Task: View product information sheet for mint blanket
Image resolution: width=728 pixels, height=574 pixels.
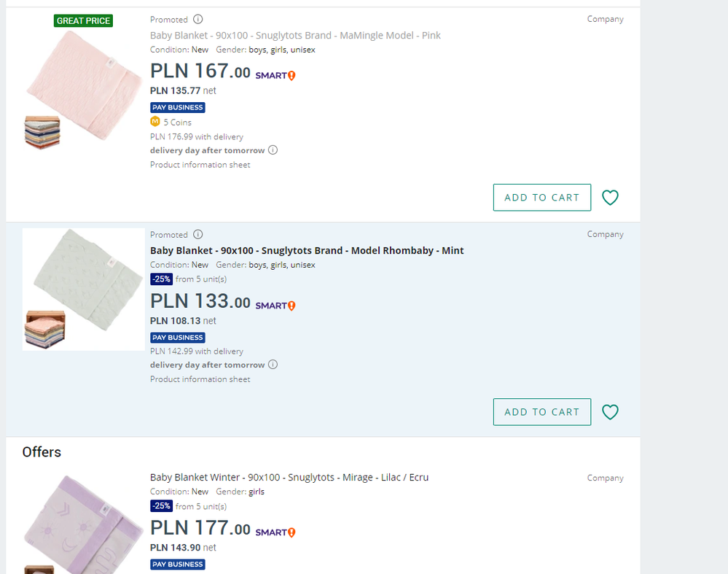Action: (200, 379)
